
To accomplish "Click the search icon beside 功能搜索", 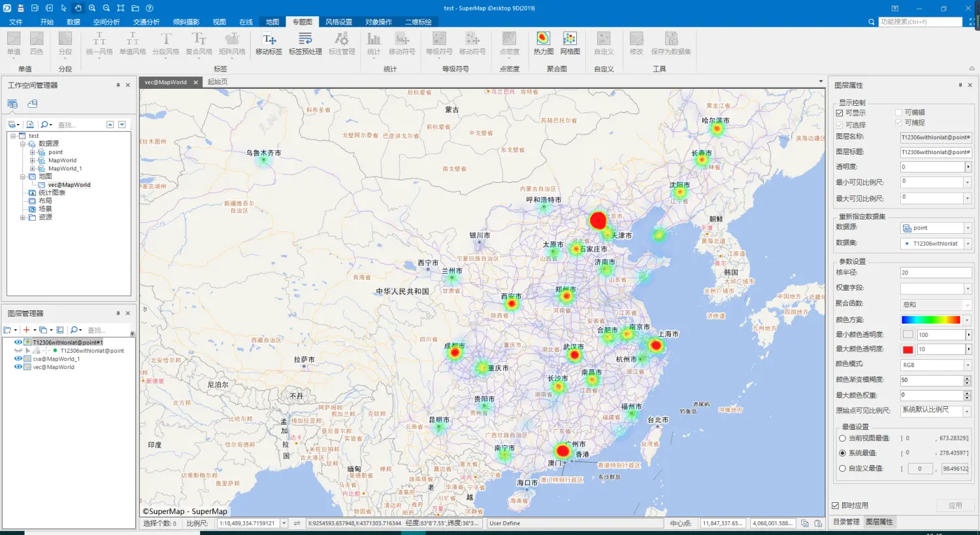I will click(x=872, y=22).
